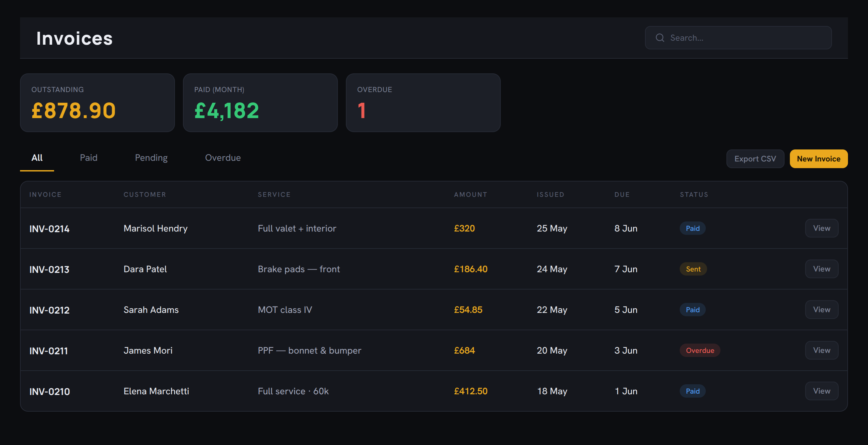Sort by the Amount column header
This screenshot has width=868, height=445.
471,194
